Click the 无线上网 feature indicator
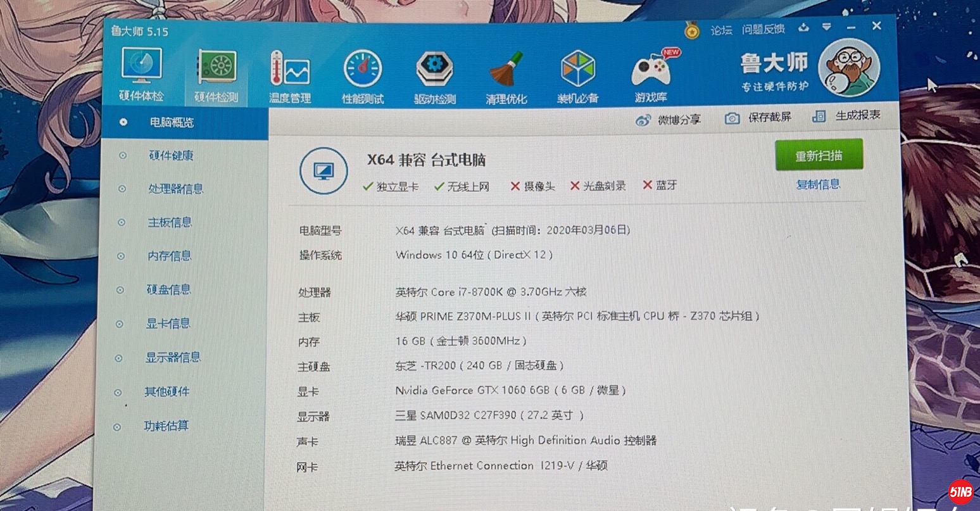Image resolution: width=980 pixels, height=511 pixels. click(x=462, y=187)
